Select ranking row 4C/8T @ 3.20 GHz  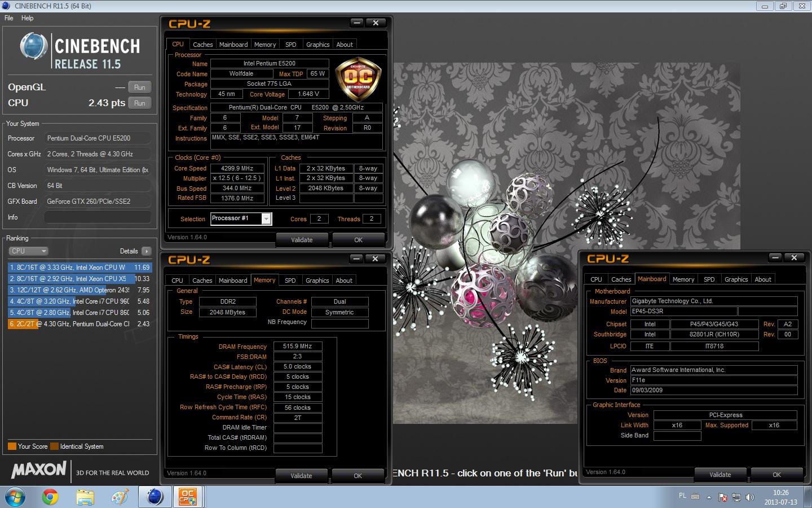tap(80, 301)
